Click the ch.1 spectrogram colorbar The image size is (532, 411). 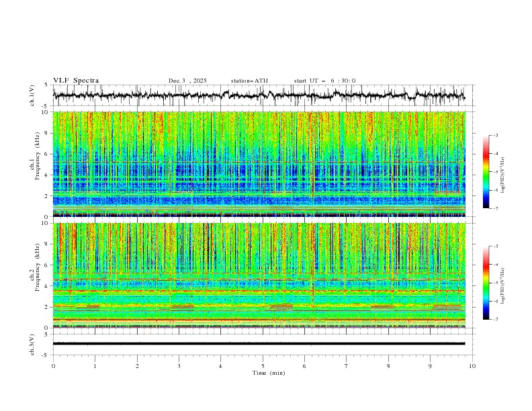(x=486, y=172)
